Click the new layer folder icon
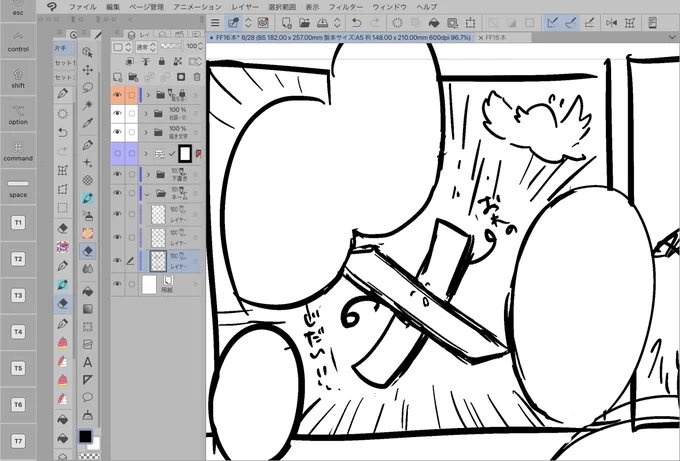 [133, 77]
